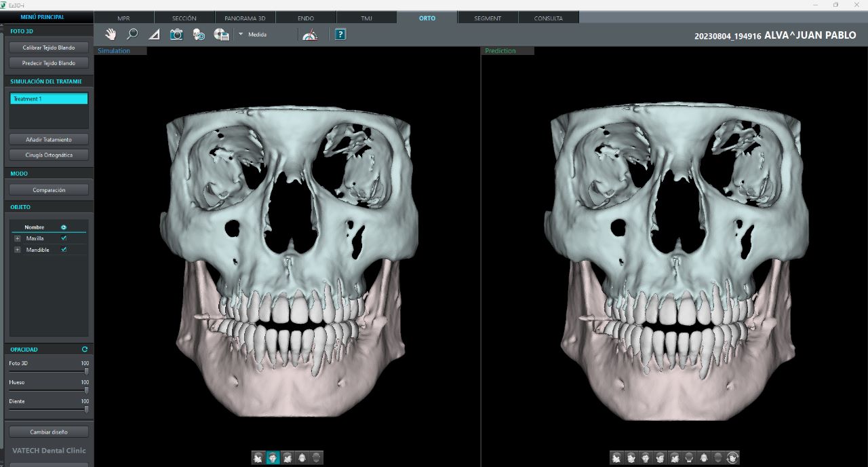The height and width of the screenshot is (467, 868).
Task: Click the CD and floppy save icon
Action: click(221, 34)
